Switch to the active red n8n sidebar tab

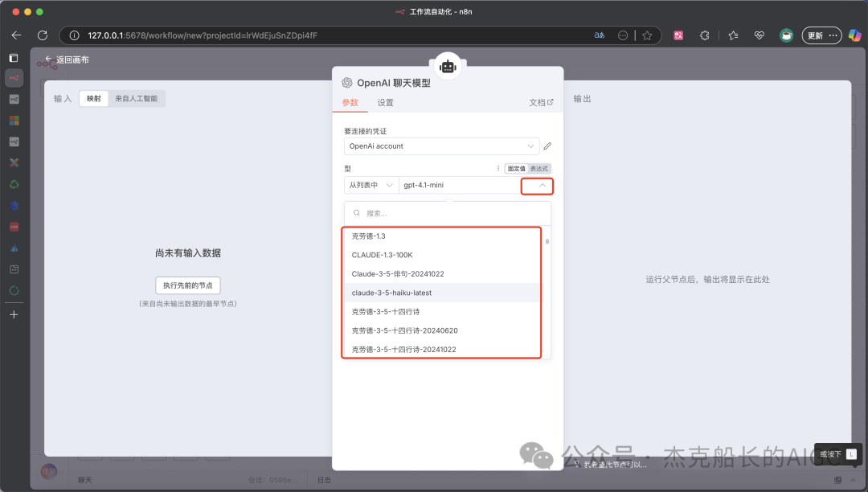pos(14,78)
